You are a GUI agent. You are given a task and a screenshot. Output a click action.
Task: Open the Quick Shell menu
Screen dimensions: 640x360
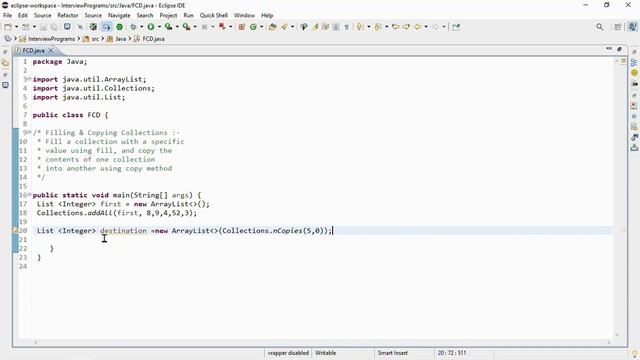(x=213, y=16)
